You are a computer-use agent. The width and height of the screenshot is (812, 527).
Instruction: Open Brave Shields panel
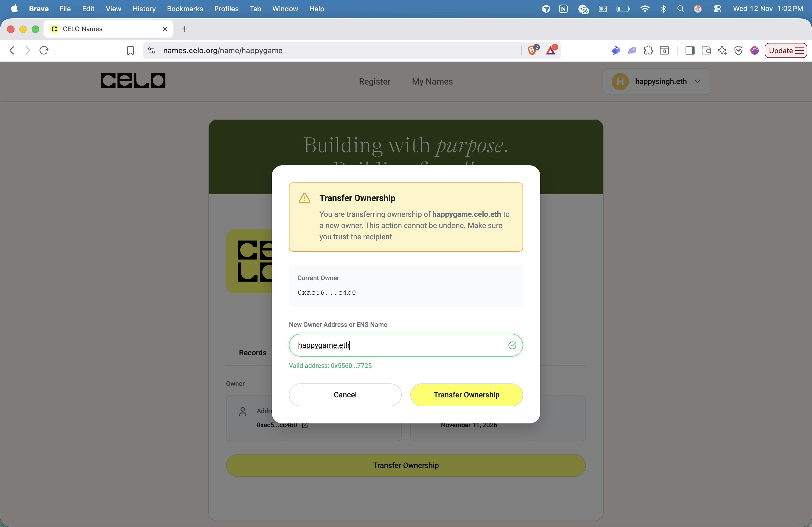[x=532, y=50]
